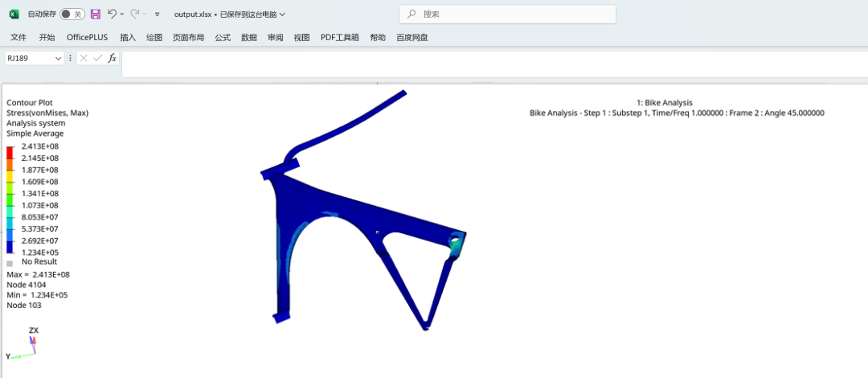This screenshot has height=378, width=868.
Task: Open the 百度网盘 tab
Action: click(411, 38)
